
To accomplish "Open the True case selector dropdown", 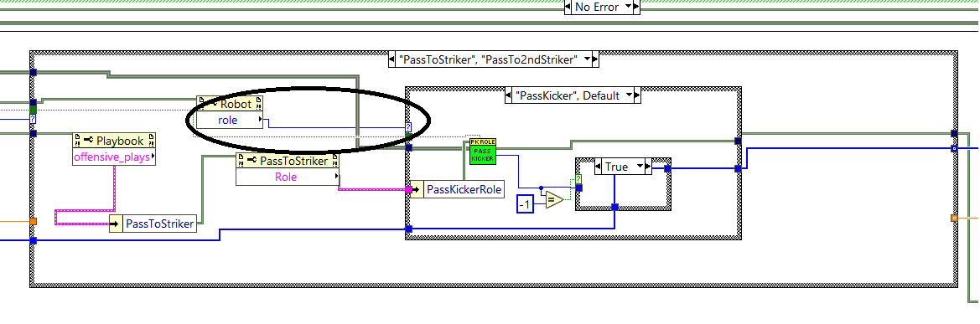I will click(x=640, y=167).
